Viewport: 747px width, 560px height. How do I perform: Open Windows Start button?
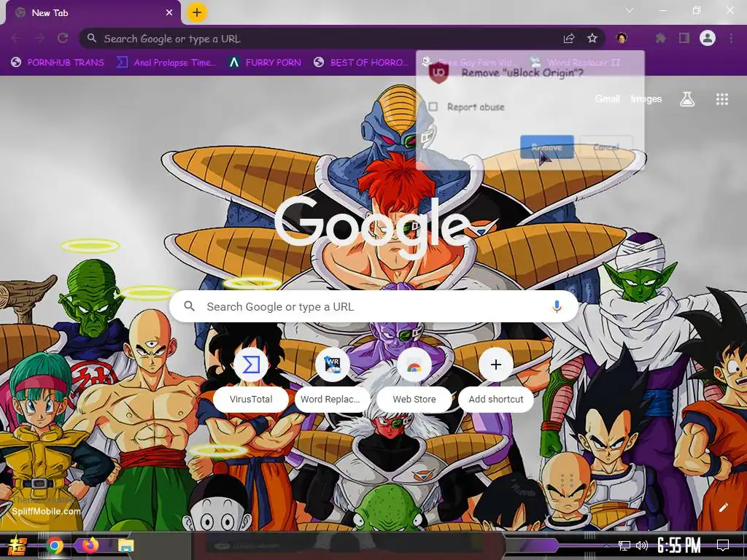tap(18, 545)
